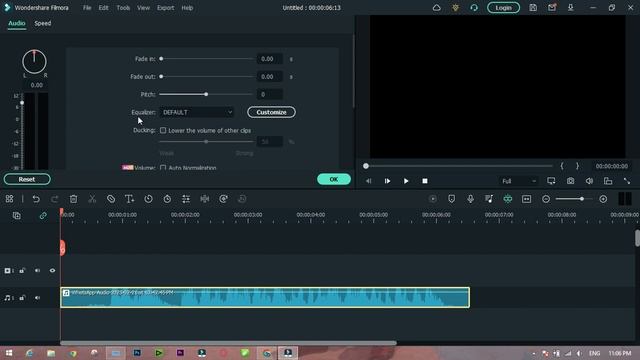This screenshot has height=360, width=640.
Task: Switch to the Speed tab
Action: pyautogui.click(x=43, y=23)
